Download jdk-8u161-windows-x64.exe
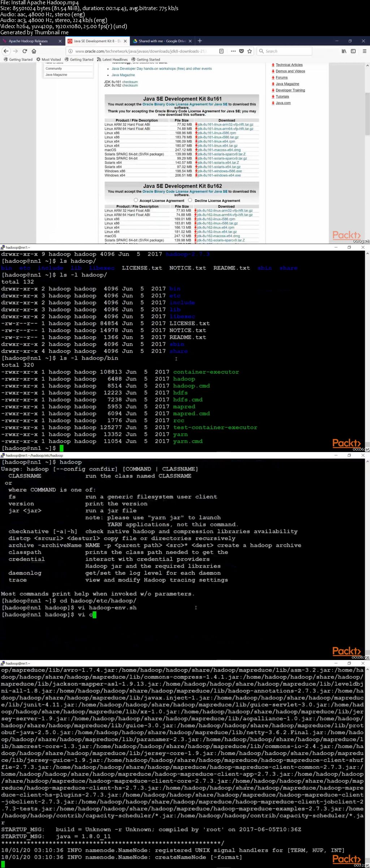Screen dimensions: 370x868 [x=219, y=175]
